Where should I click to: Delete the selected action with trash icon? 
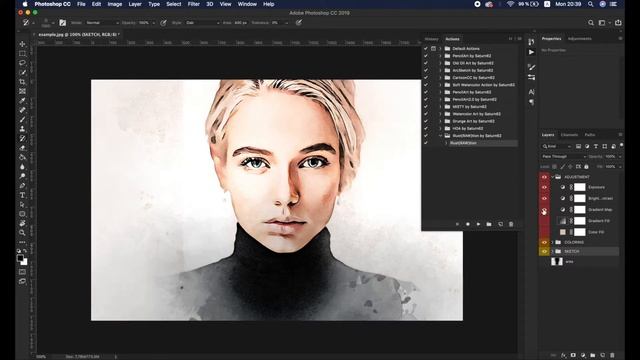click(x=511, y=224)
